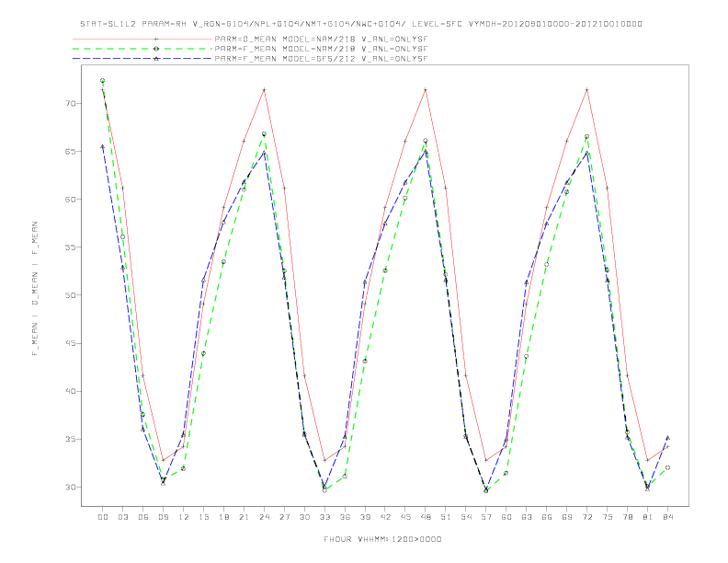Click the y-axis tick label 65

[x=70, y=151]
